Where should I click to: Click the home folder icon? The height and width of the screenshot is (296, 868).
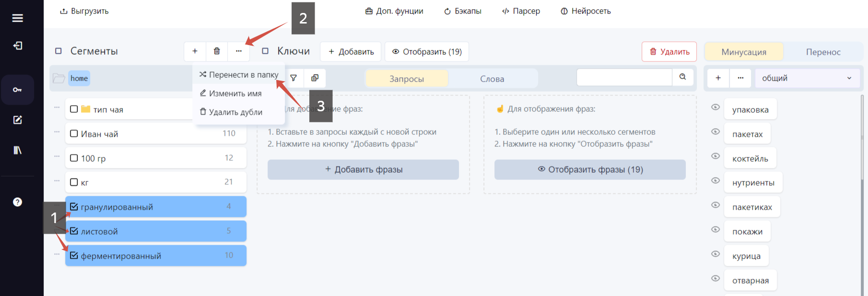(x=59, y=78)
